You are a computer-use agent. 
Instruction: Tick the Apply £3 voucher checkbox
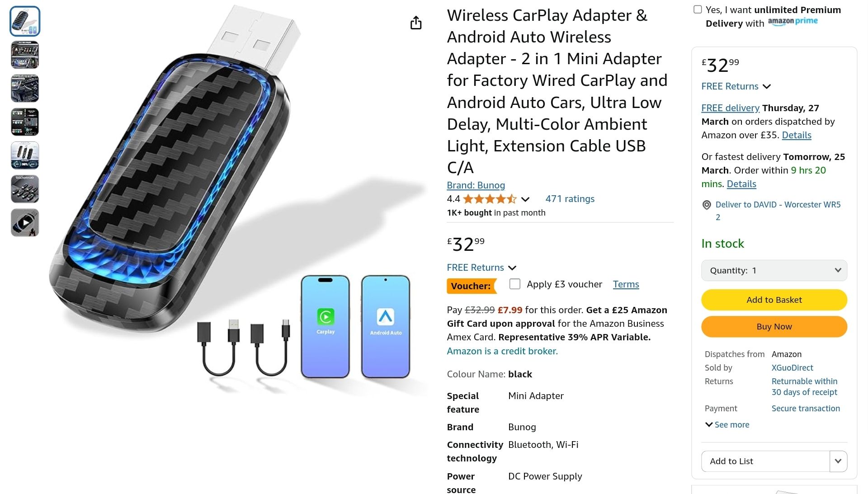(514, 284)
